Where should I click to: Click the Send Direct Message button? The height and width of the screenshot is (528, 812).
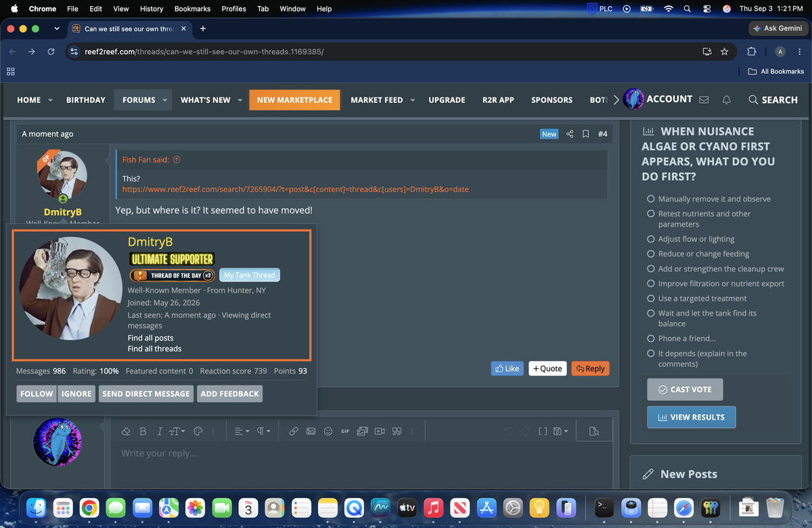146,393
